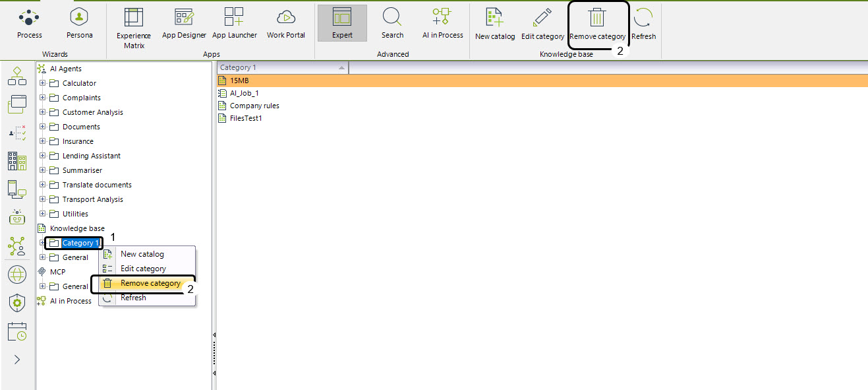868x390 pixels.
Task: Click Remove category in the ribbon
Action: (x=597, y=24)
